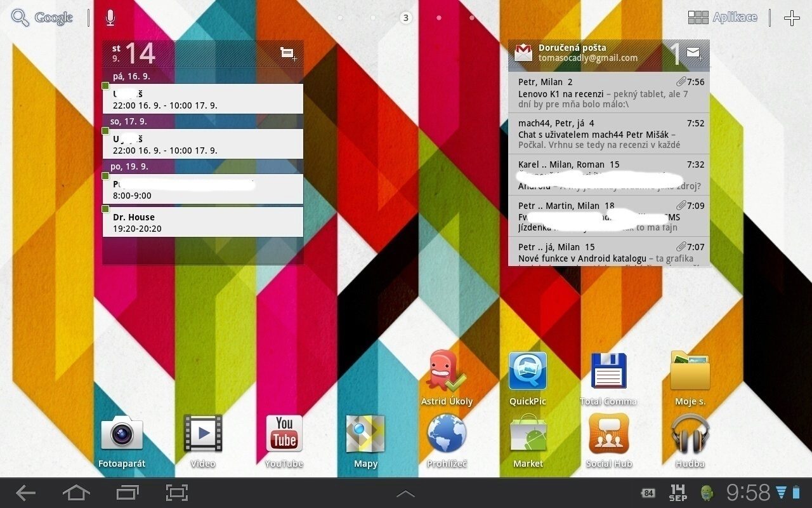Viewport: 812px width, 508px height.
Task: Open Nové funkce v Android katalogu email
Action: [x=609, y=252]
